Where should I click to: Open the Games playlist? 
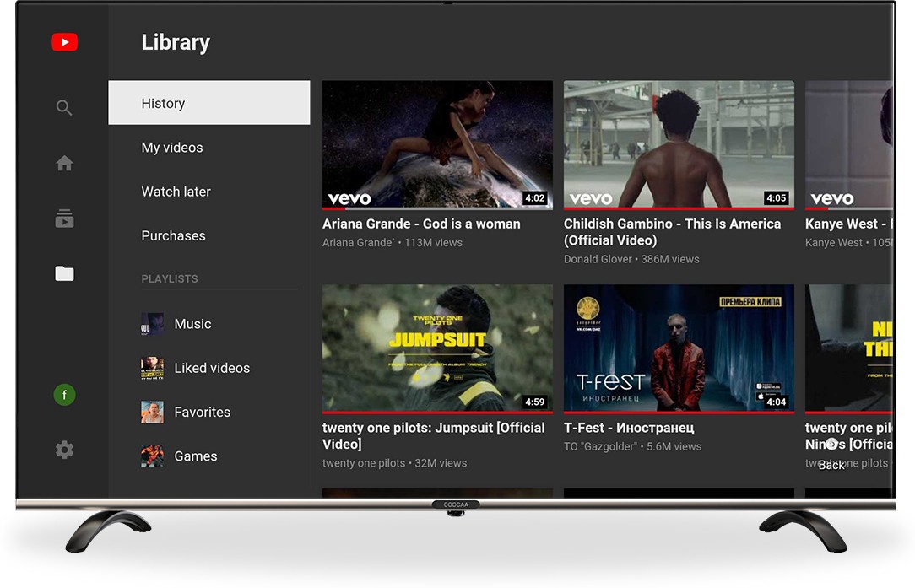195,456
